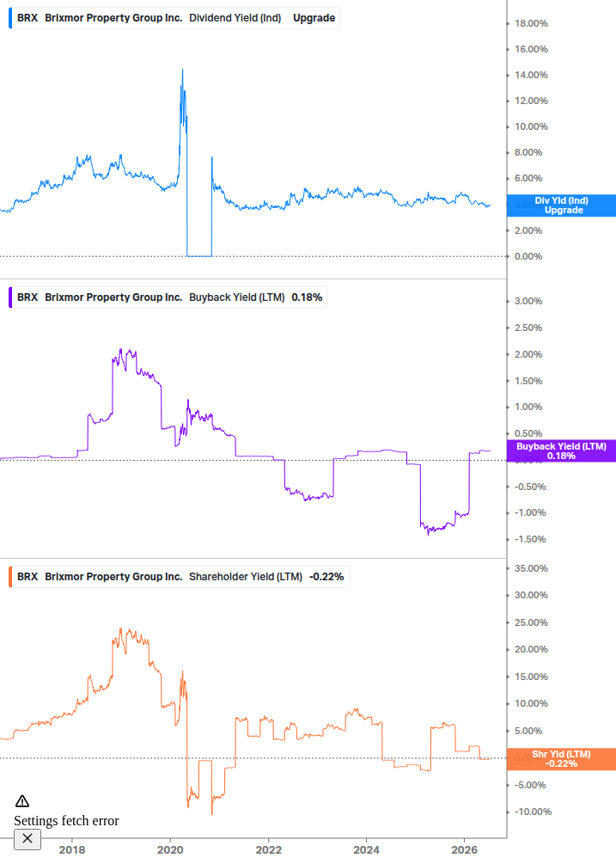
Task: Click the purple Buyback Yield series color bar
Action: (x=10, y=297)
